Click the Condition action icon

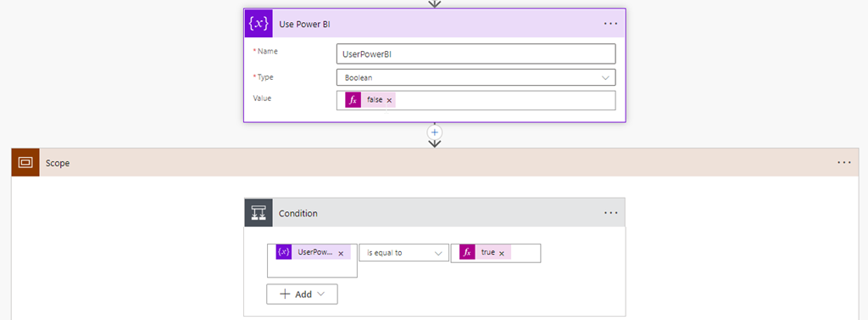259,212
